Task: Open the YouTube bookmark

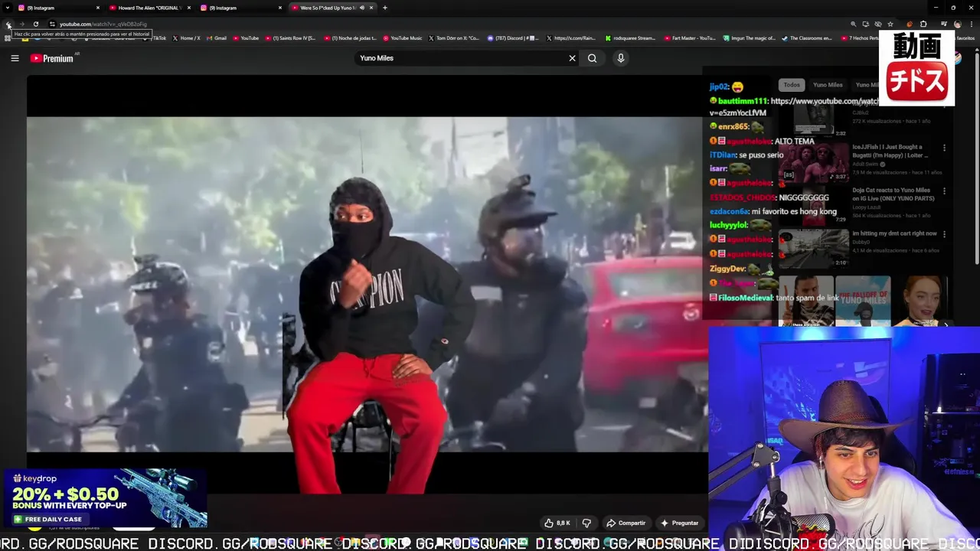Action: tap(246, 38)
